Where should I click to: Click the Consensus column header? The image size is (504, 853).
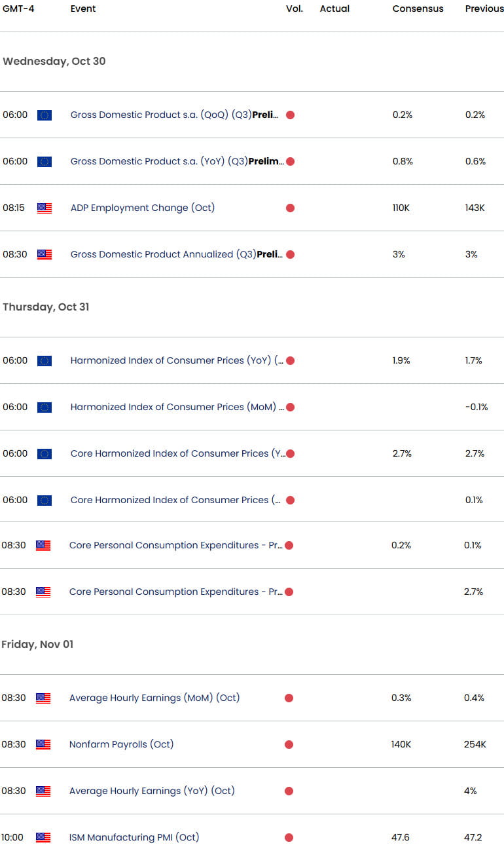(418, 9)
